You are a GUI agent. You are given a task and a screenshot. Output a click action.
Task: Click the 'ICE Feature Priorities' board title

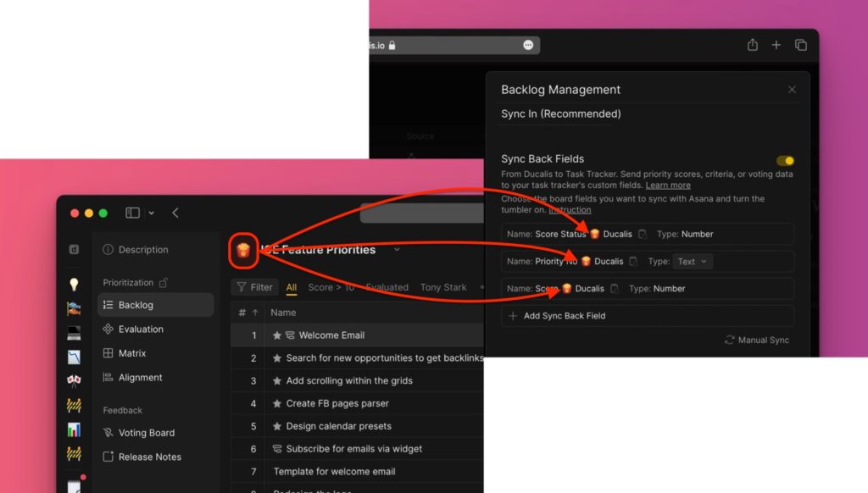[319, 250]
